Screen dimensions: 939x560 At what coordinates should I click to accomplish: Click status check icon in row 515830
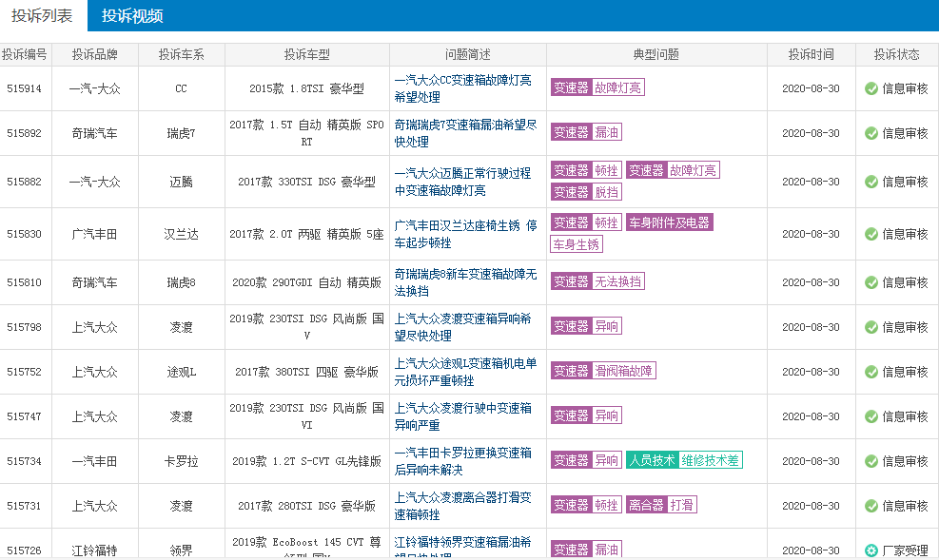(x=871, y=234)
